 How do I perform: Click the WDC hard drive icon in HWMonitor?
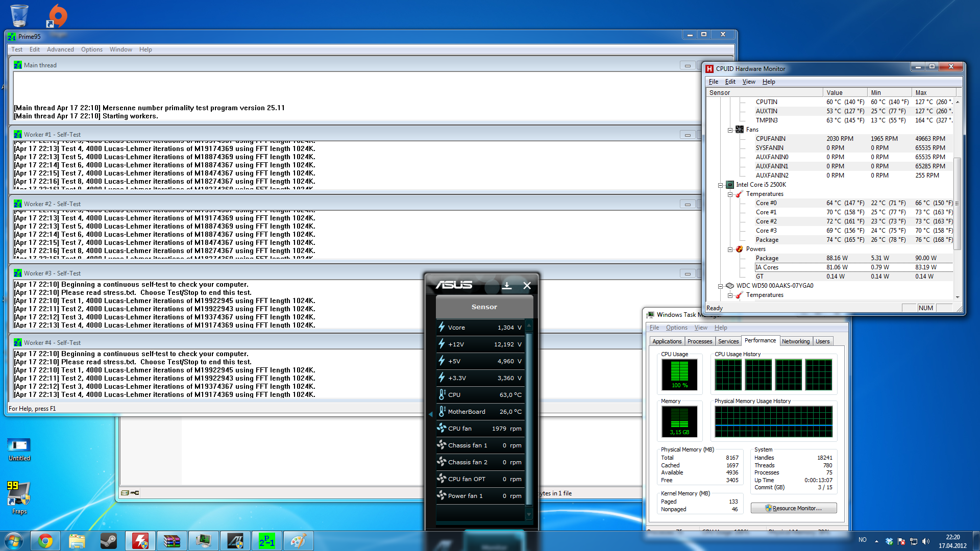pos(730,286)
